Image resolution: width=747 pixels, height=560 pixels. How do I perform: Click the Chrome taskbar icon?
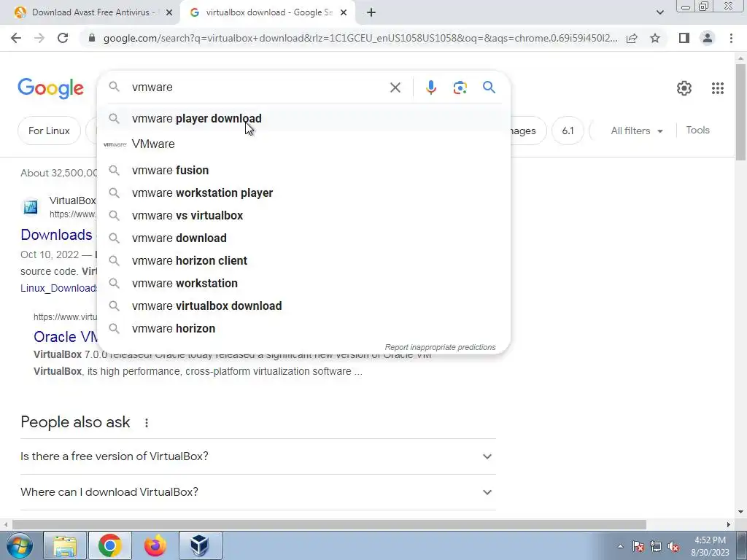click(x=110, y=545)
